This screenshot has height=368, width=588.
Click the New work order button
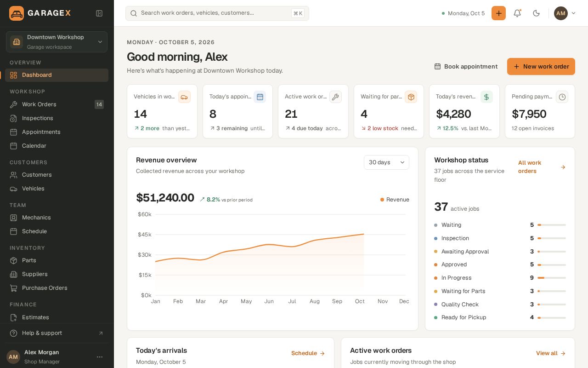tap(541, 67)
